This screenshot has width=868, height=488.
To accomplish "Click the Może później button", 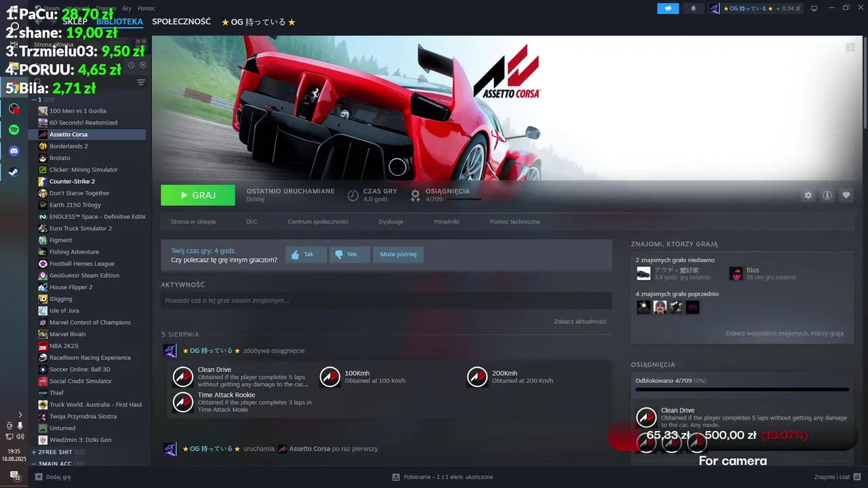I will coord(399,255).
